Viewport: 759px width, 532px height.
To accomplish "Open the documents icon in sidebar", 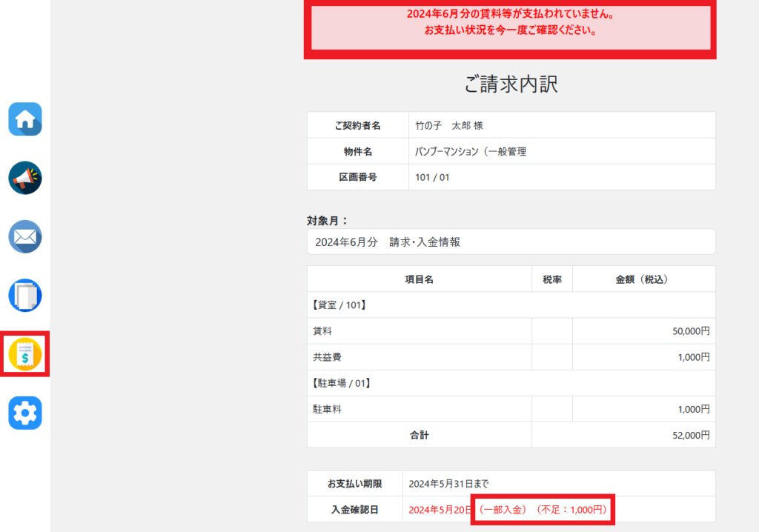I will (25, 296).
